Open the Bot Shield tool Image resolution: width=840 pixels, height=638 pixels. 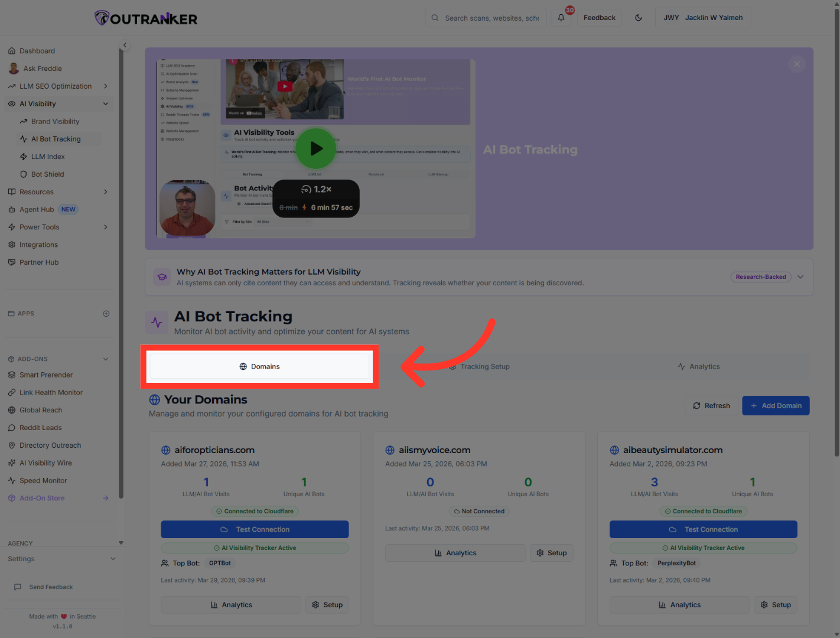click(48, 174)
